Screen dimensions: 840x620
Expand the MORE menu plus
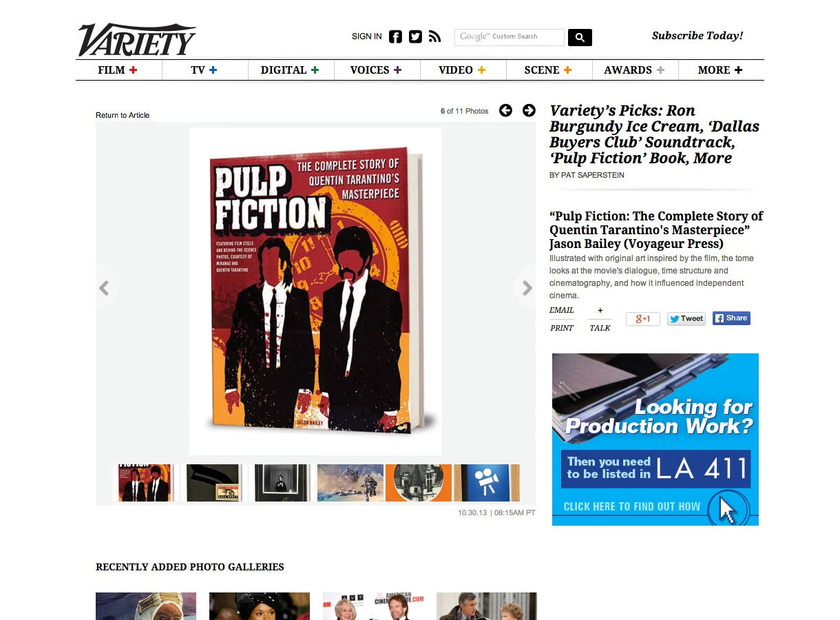(738, 70)
